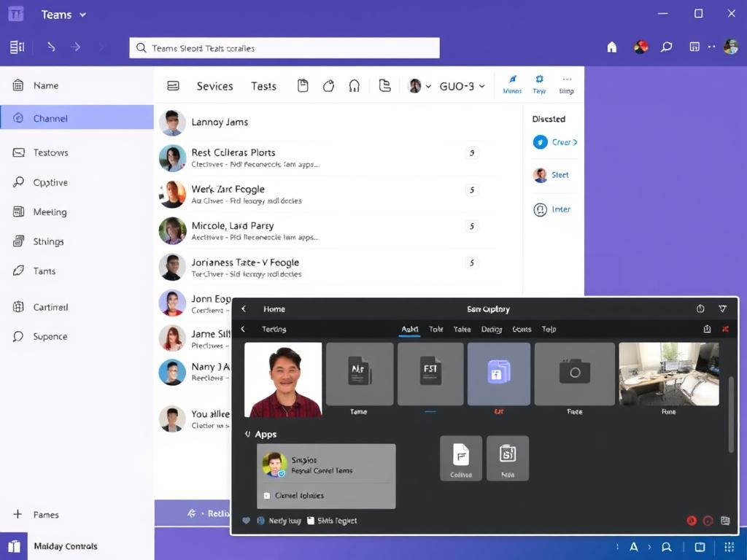Click badge on the Miccole, Lard Parsy row
The image size is (747, 560).
[x=472, y=226]
